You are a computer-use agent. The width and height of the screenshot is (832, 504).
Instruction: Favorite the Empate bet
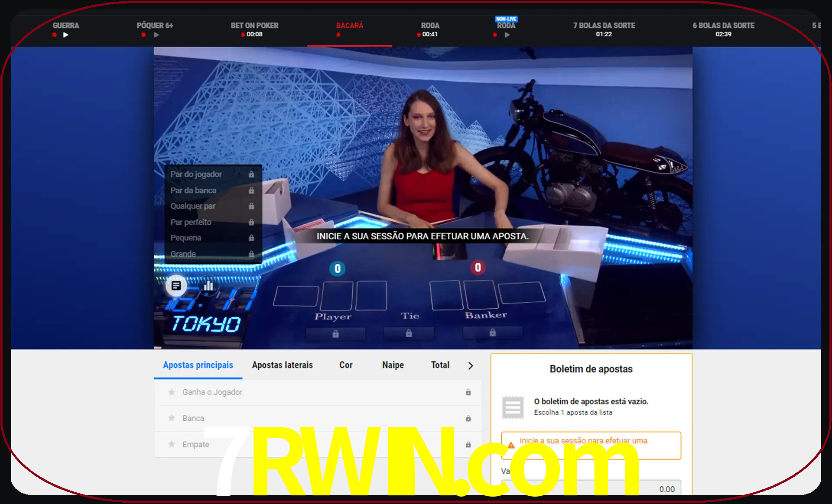click(172, 444)
